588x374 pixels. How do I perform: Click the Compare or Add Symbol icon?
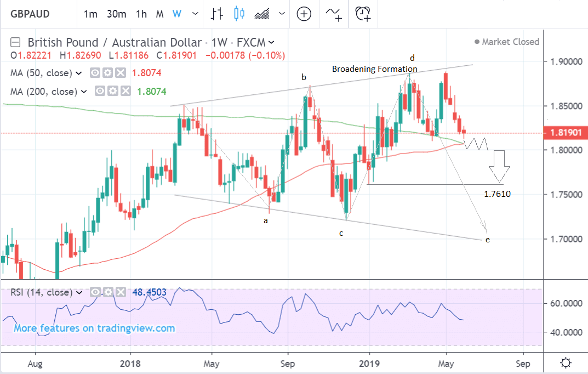point(304,14)
